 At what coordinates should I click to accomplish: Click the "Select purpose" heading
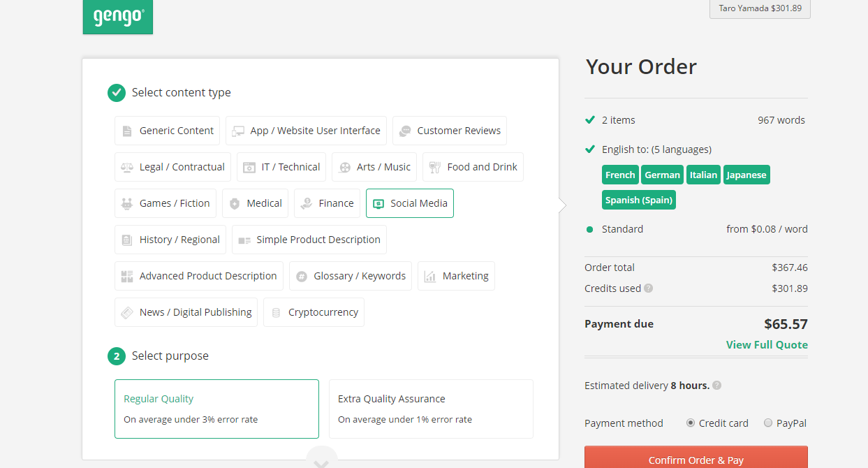170,356
